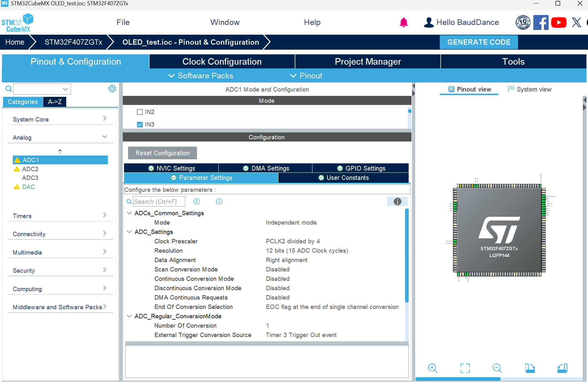The width and height of the screenshot is (588, 382).
Task: Click the ADC1 warning icon
Action: tap(17, 160)
